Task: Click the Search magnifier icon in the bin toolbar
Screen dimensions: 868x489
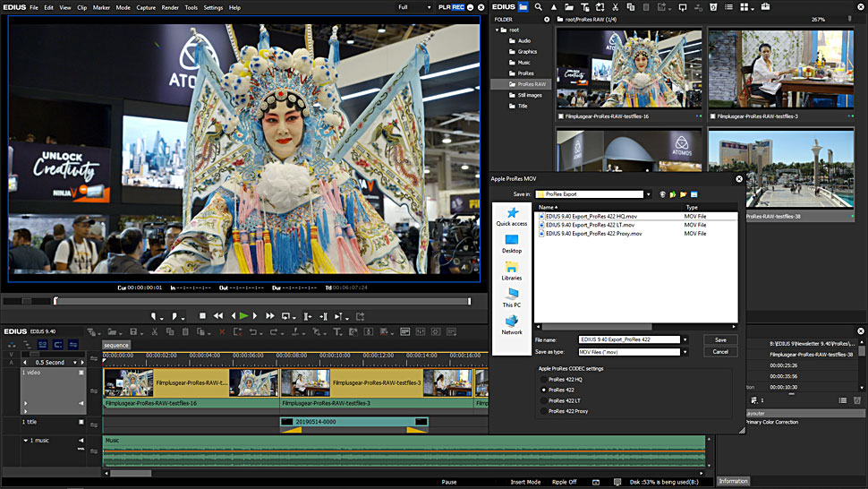Action: [539, 7]
